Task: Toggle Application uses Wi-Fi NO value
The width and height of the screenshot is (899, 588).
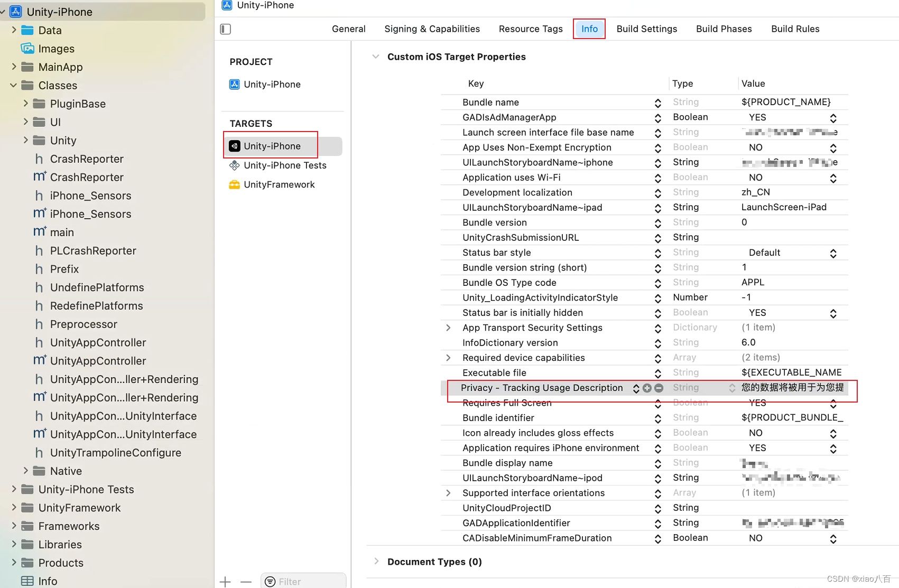Action: pos(833,178)
